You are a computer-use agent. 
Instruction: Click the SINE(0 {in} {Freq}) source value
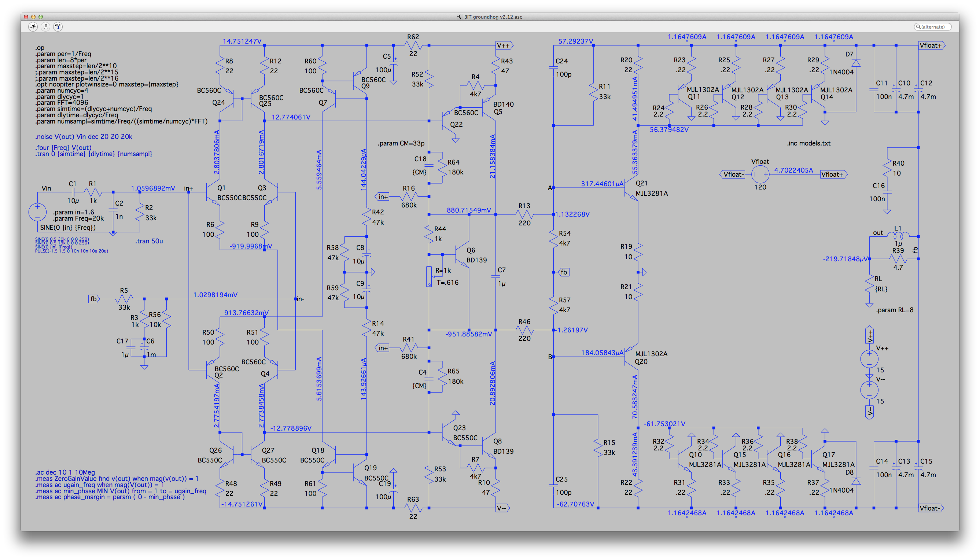tap(68, 227)
